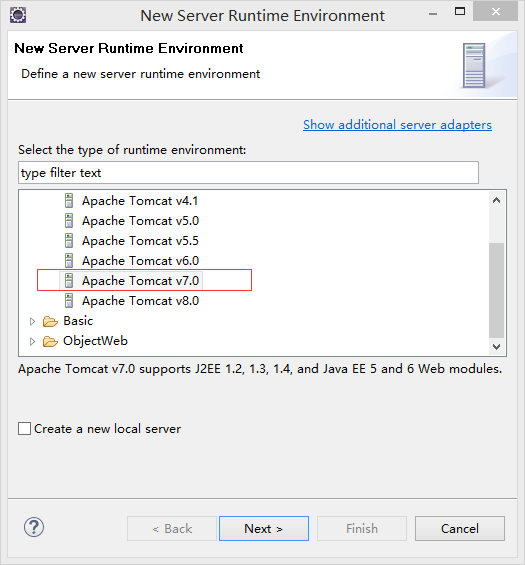Click the Apache Tomcat v7.0 server icon
Viewport: 525px width, 565px height.
pyautogui.click(x=69, y=281)
